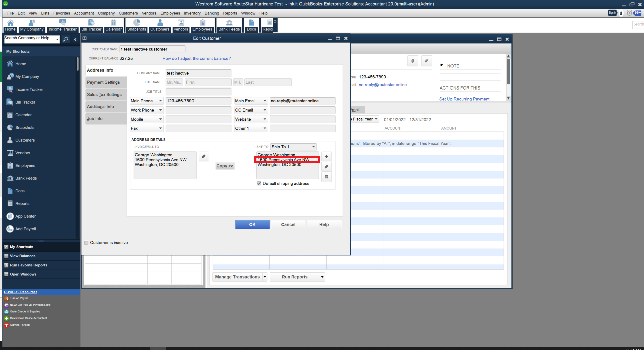The width and height of the screenshot is (644, 350).
Task: Switch to Additional Info tab
Action: coord(106,107)
